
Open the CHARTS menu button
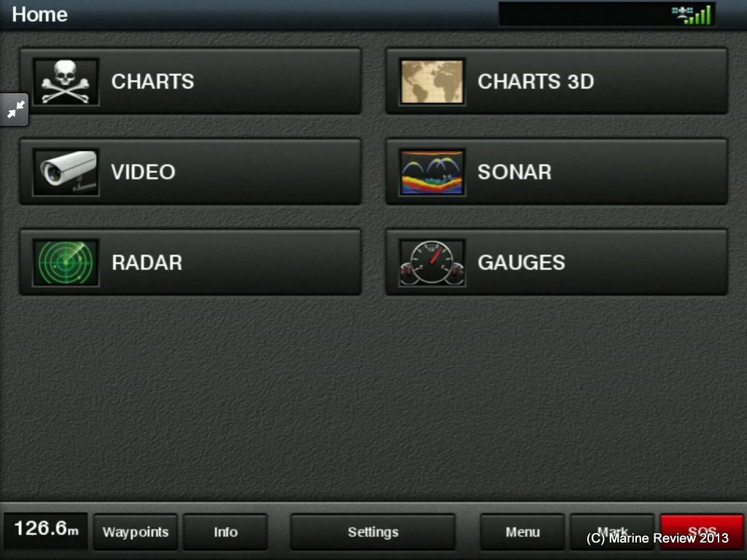pos(190,82)
